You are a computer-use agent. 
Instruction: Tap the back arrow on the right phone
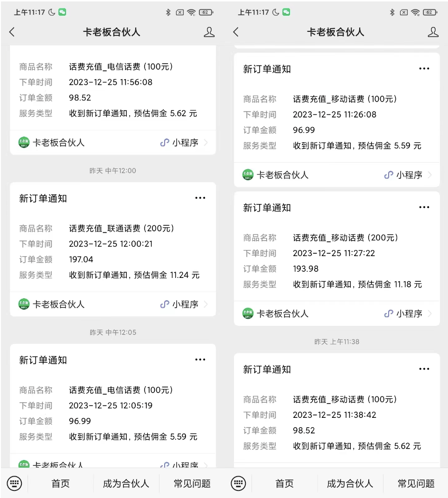point(236,32)
